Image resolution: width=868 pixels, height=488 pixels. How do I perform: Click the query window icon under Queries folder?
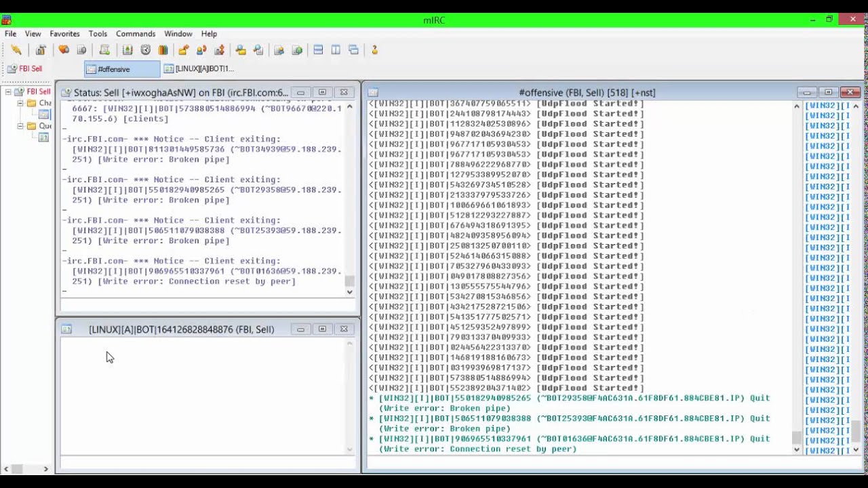tap(43, 138)
